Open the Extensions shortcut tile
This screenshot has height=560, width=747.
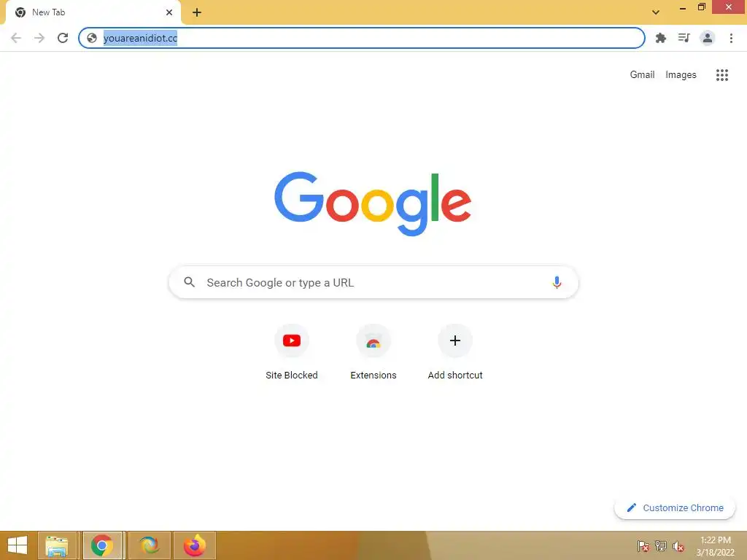click(373, 351)
